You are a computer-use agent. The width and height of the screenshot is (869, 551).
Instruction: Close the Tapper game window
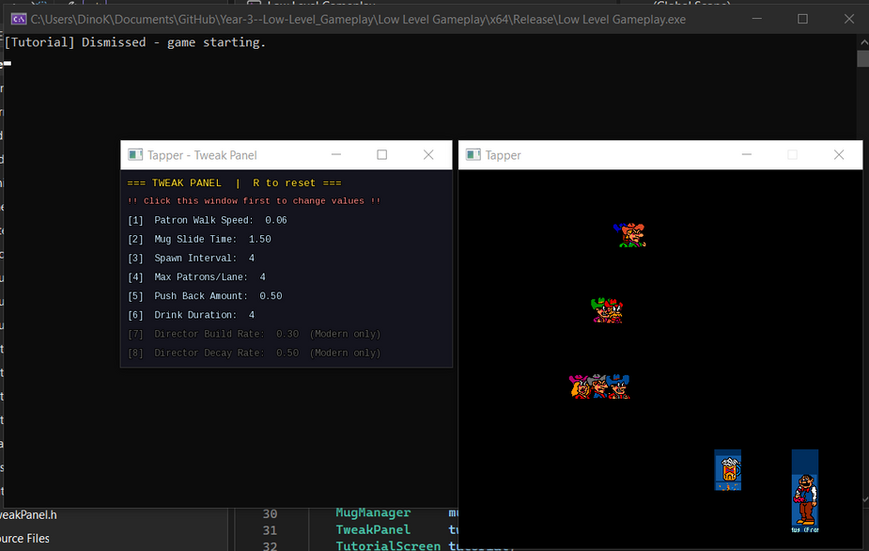click(839, 155)
